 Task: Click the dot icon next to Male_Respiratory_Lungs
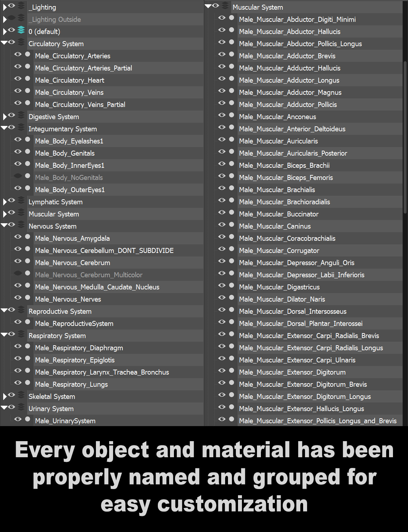pos(28,383)
